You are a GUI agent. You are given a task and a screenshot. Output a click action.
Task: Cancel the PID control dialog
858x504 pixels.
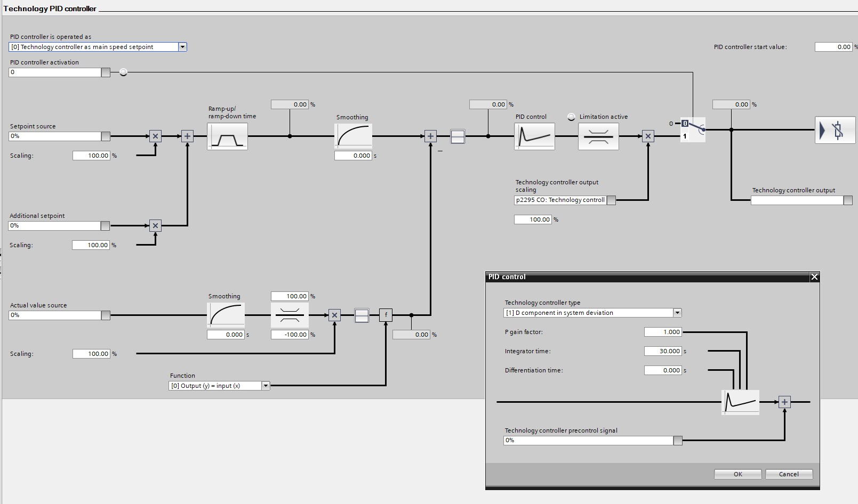point(789,474)
